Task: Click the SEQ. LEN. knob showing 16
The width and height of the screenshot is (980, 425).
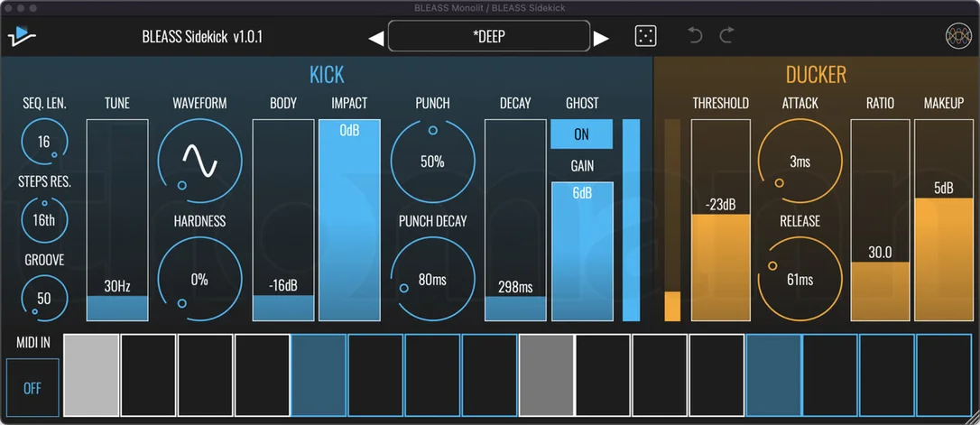Action: [x=43, y=142]
